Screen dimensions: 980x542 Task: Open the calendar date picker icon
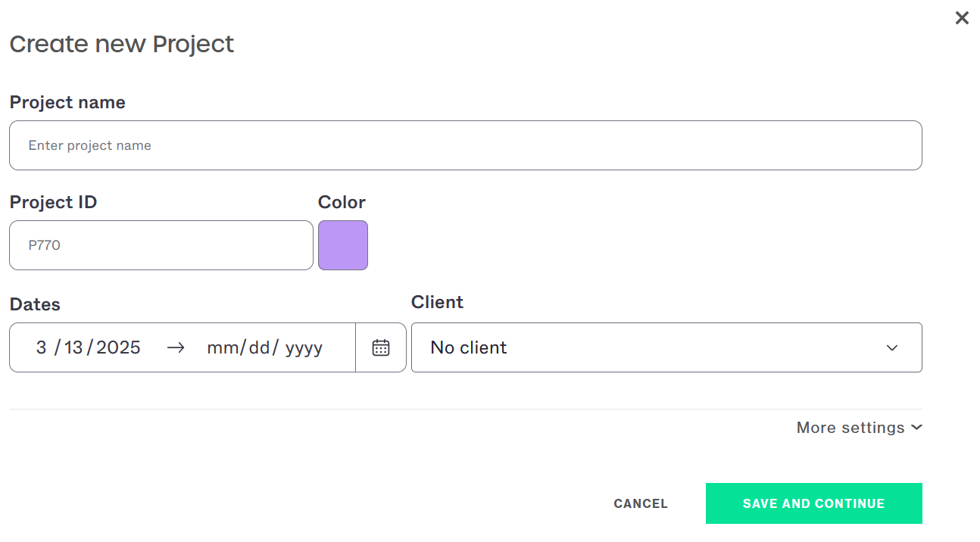click(381, 347)
